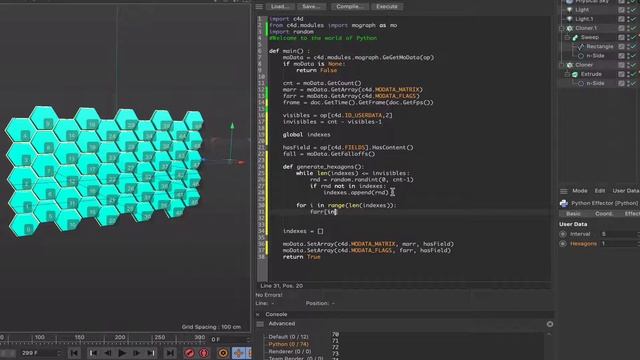Image resolution: width=640 pixels, height=360 pixels.
Task: Select the Extrude object icon
Action: click(x=575, y=74)
